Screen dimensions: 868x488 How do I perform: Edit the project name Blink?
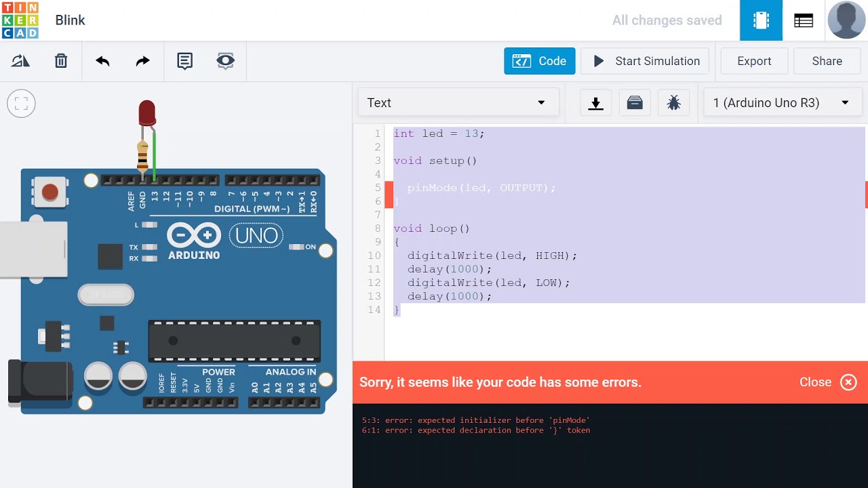click(71, 20)
